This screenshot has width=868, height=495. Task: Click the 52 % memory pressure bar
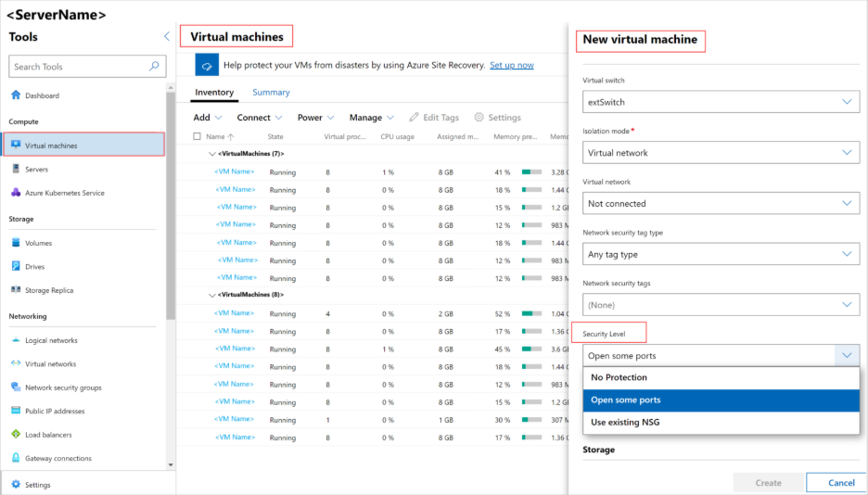coord(532,313)
